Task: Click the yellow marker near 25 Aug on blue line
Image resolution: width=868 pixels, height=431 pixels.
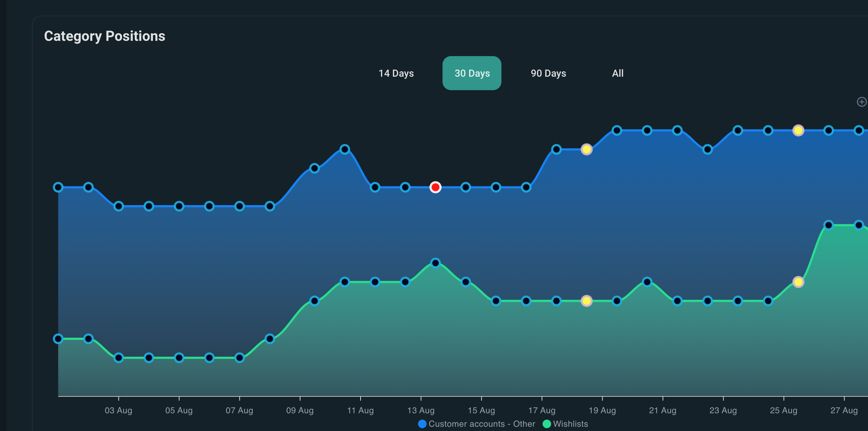Action: [x=798, y=130]
